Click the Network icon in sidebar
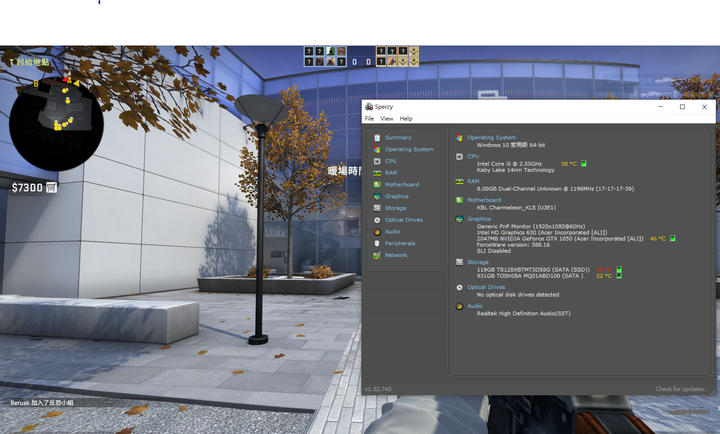This screenshot has height=434, width=720. (x=377, y=255)
